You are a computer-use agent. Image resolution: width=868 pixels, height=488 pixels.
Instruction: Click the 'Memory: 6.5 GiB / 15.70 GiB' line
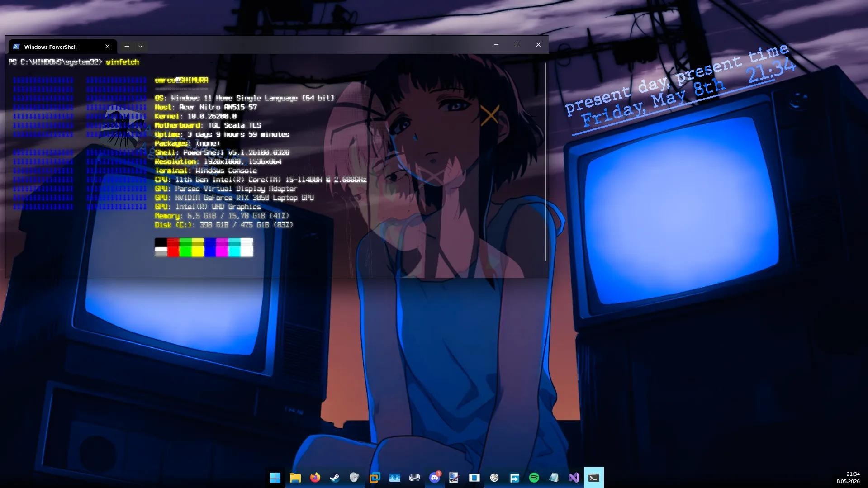pyautogui.click(x=222, y=216)
